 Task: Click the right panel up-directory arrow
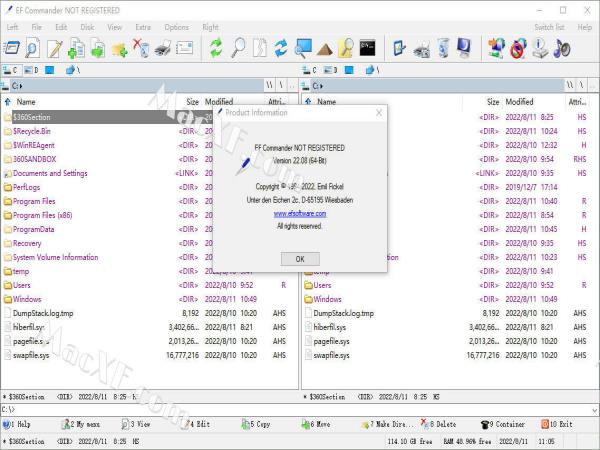[x=308, y=102]
